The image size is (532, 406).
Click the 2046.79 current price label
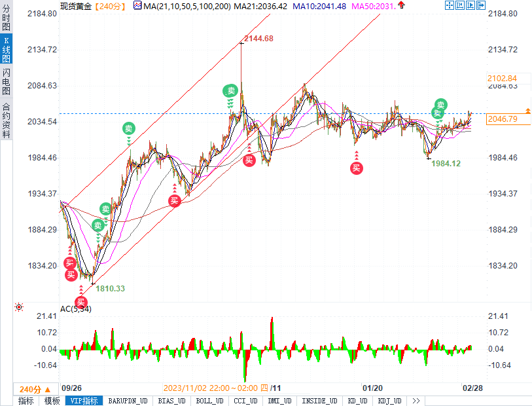(x=503, y=119)
